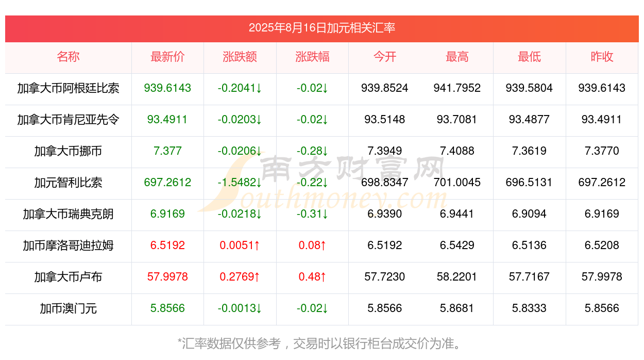The height and width of the screenshot is (360, 644).
Task: Click low value 696.5131
Action: click(x=530, y=183)
